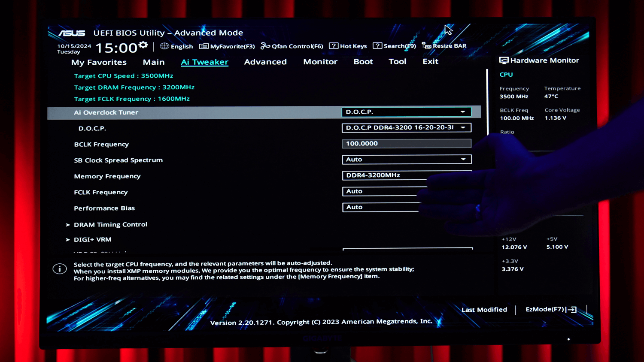644x362 pixels.
Task: Select the Ai Overclock Tuner row label
Action: [x=106, y=112]
